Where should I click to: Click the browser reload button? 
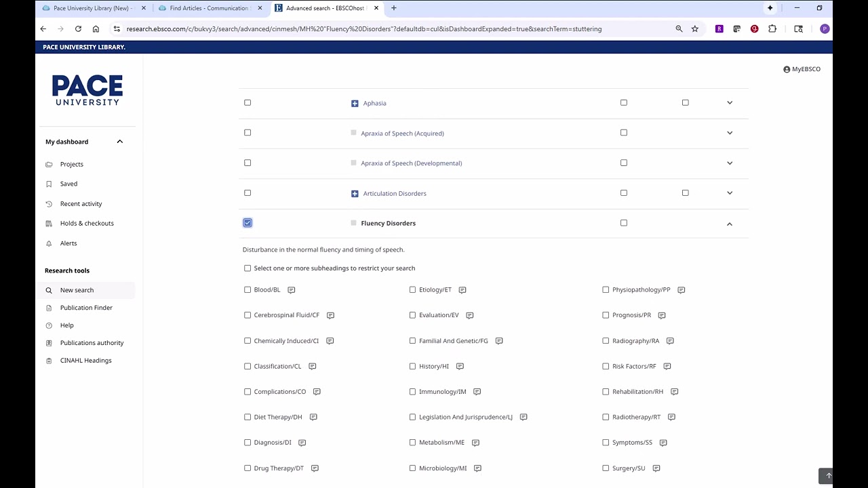point(78,28)
